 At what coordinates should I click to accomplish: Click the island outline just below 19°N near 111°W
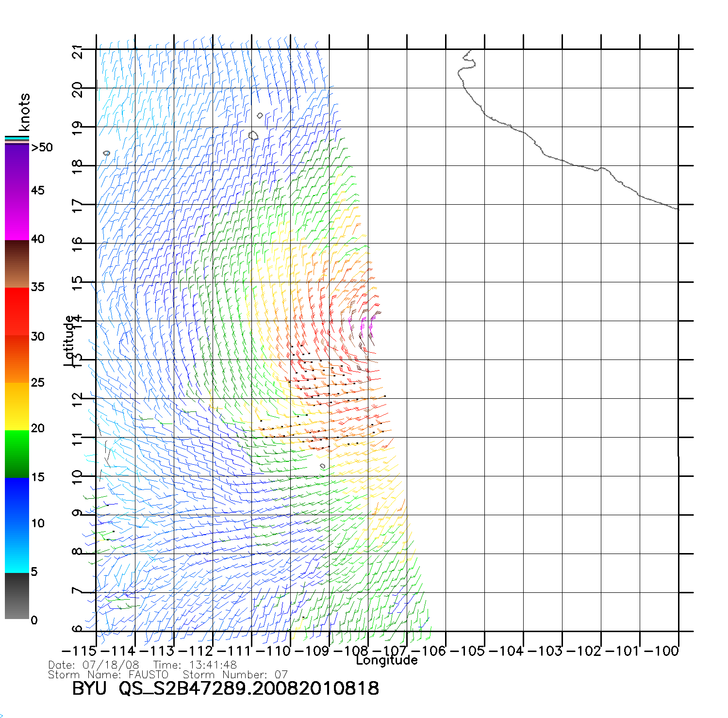pos(253,135)
